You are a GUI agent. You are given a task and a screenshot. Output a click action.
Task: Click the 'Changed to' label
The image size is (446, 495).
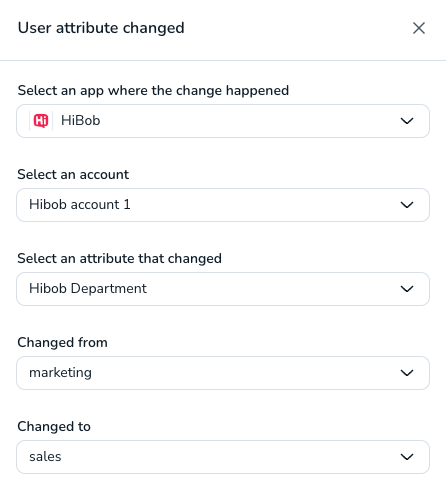[x=54, y=426]
